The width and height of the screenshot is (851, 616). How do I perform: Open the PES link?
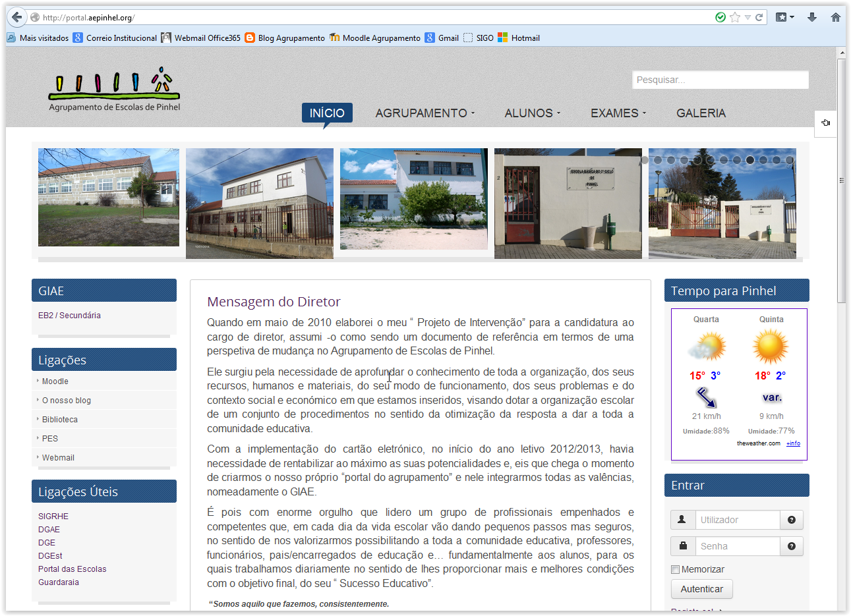50,439
